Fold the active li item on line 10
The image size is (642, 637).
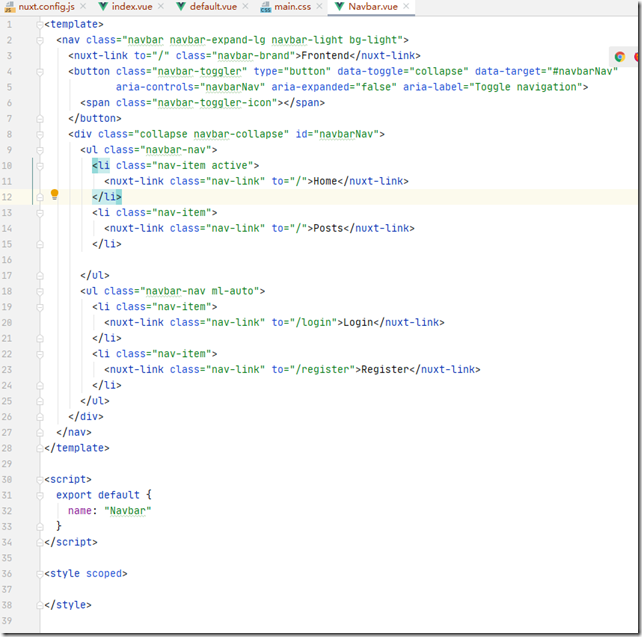pyautogui.click(x=40, y=166)
